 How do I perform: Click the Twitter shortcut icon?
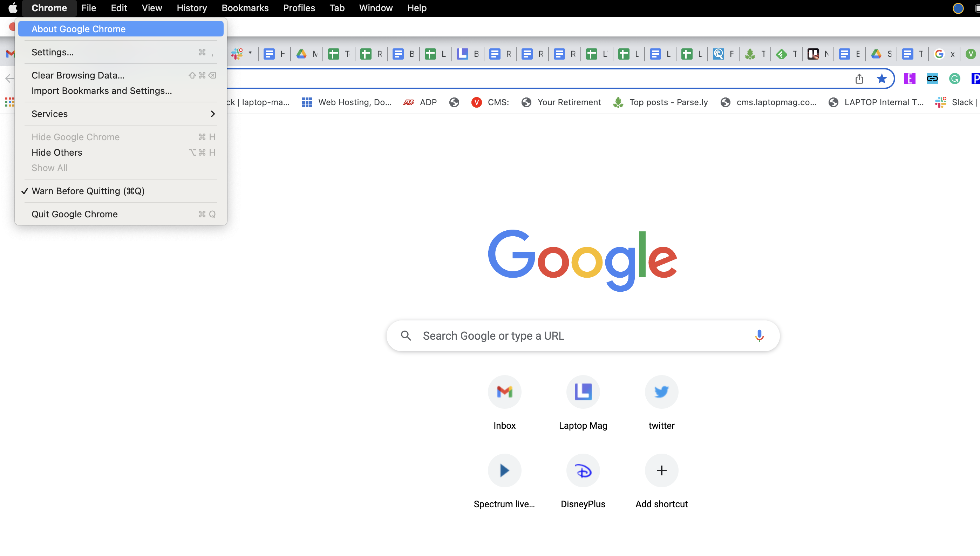tap(662, 392)
